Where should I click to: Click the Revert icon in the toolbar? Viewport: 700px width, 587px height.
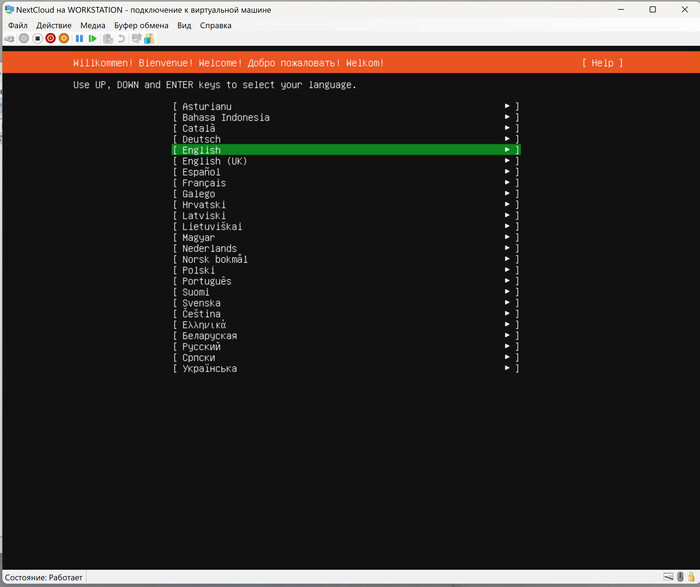(x=121, y=38)
